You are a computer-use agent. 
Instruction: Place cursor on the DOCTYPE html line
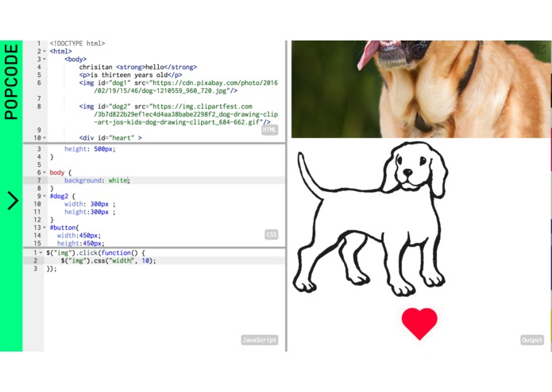(x=78, y=43)
